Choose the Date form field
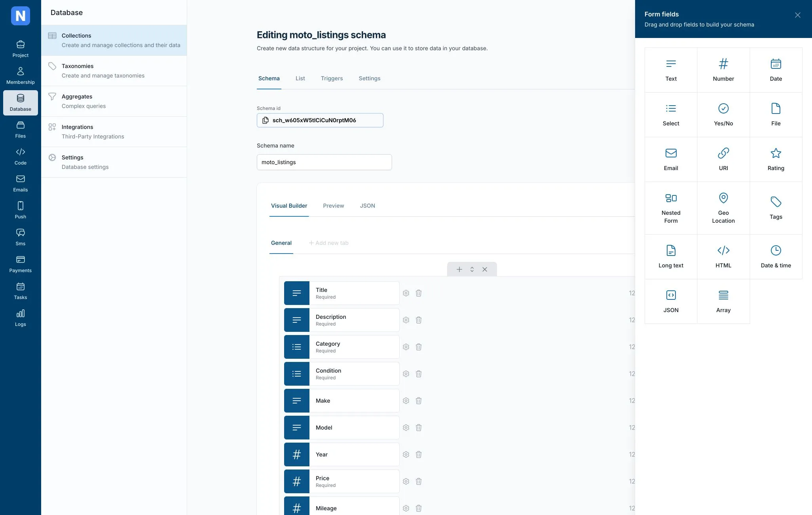The image size is (812, 515). (776, 70)
